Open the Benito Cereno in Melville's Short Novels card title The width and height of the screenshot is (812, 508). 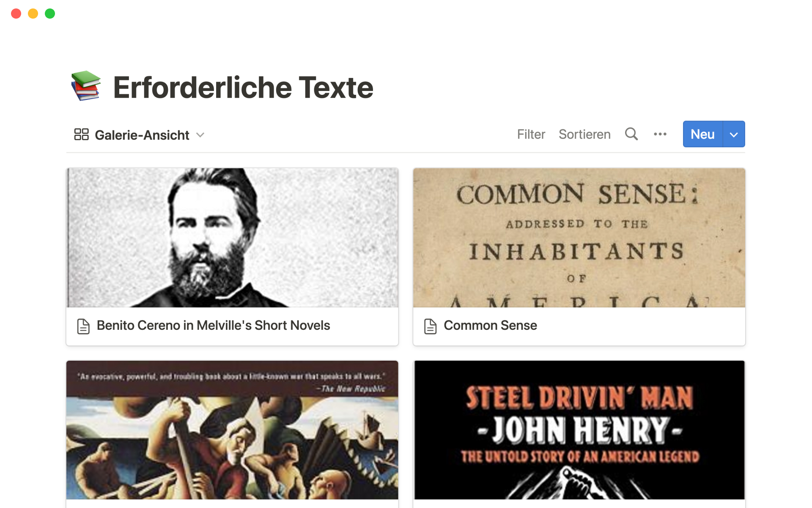[213, 325]
